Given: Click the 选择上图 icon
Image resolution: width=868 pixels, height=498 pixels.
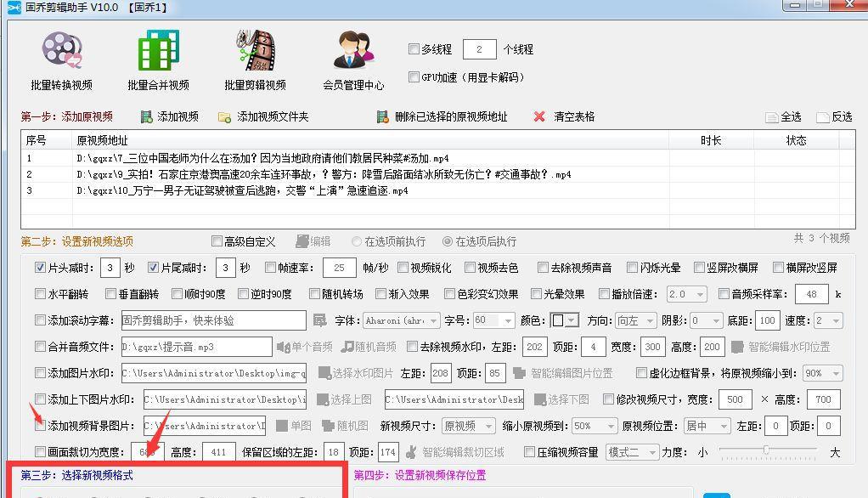Looking at the screenshot, I should [323, 399].
